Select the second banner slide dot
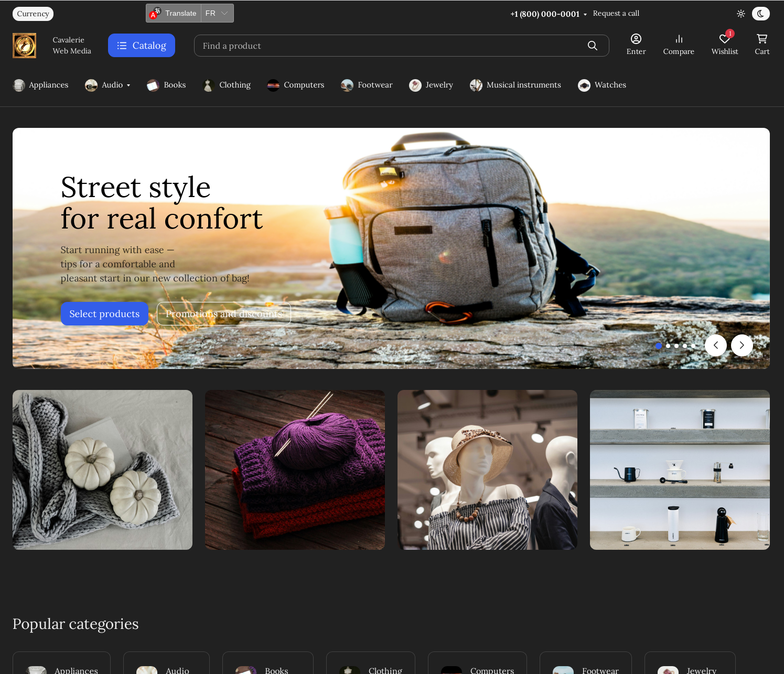The image size is (784, 674). (x=668, y=345)
